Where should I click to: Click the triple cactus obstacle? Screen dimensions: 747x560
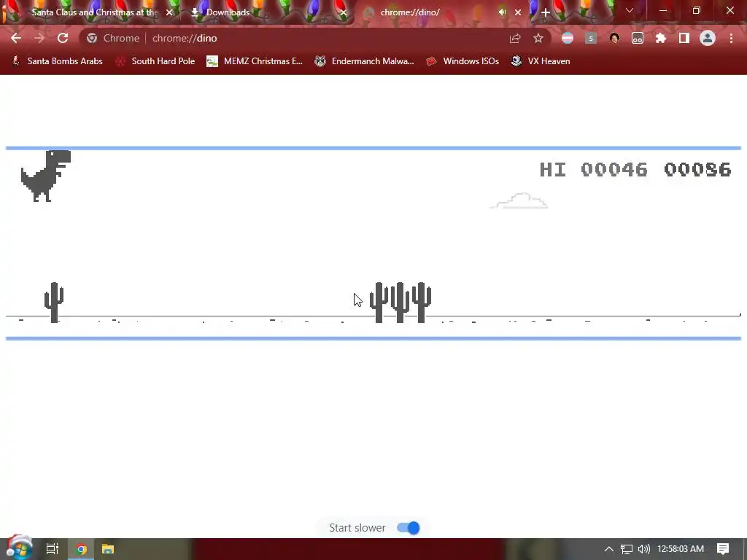pos(400,303)
